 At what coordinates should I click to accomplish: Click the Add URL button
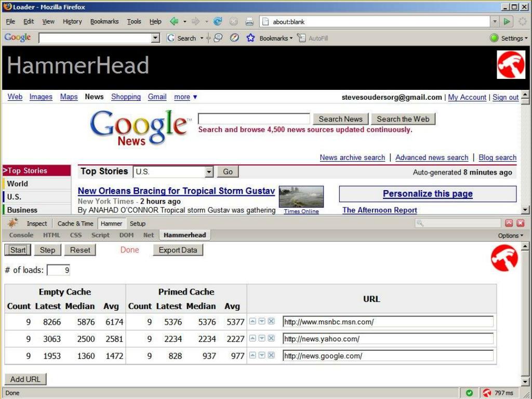coord(25,379)
